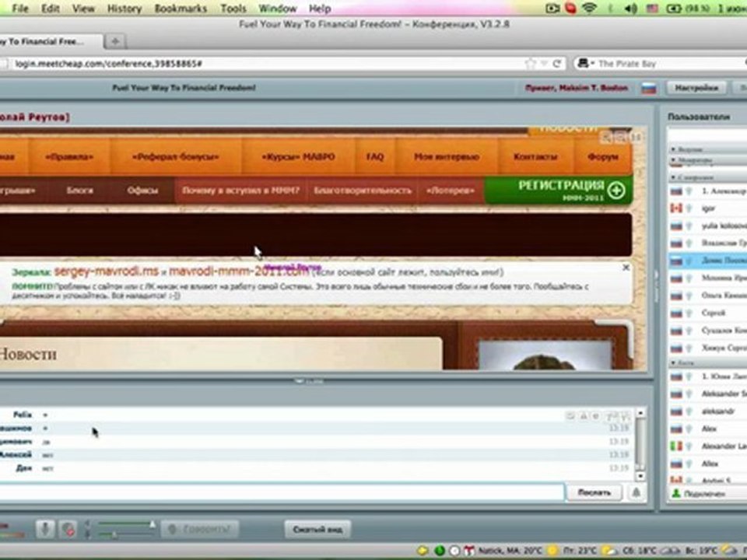
Task: Click the Послать send button
Action: click(x=594, y=492)
